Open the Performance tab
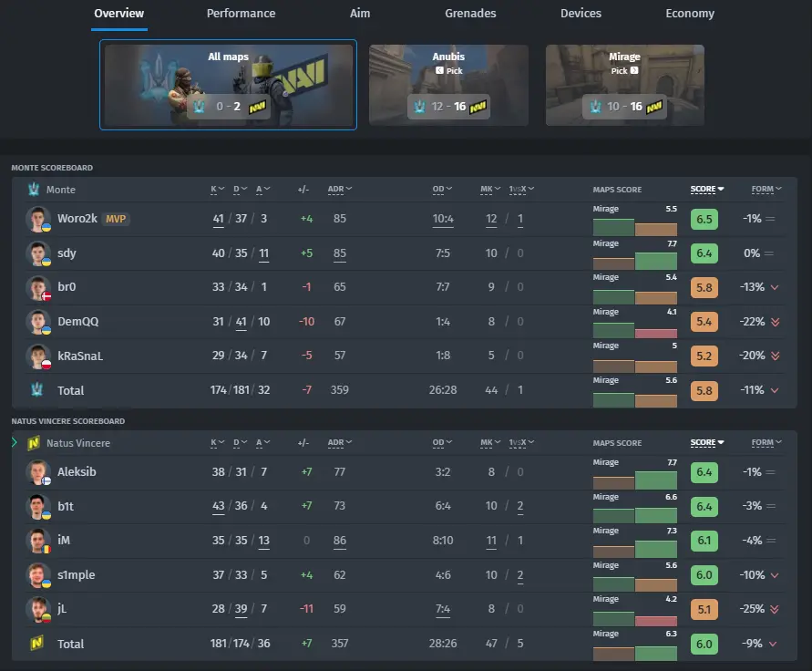This screenshot has width=812, height=671. pos(241,14)
